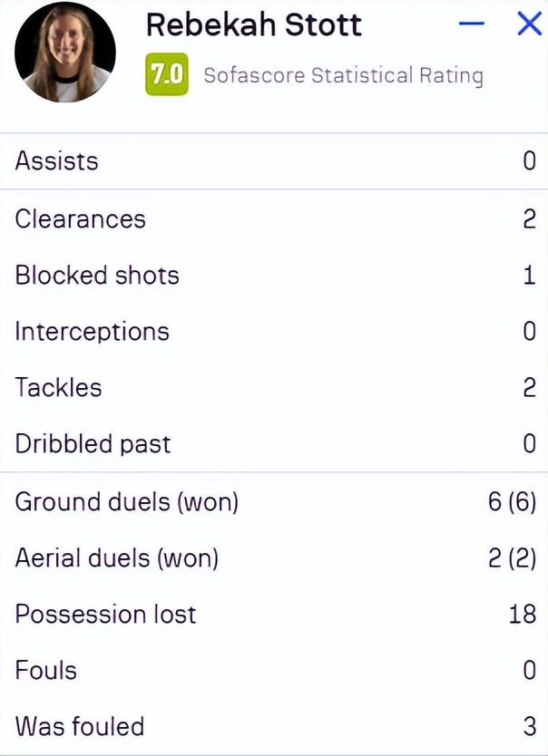This screenshot has height=756, width=548.
Task: Minimize the player stats panel
Action: [x=472, y=24]
